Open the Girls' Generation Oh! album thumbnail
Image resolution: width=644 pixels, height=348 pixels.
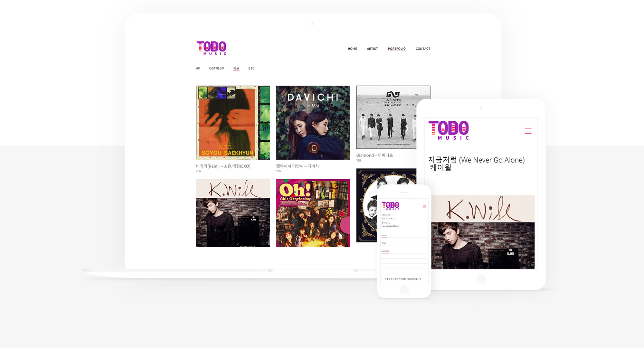point(313,213)
